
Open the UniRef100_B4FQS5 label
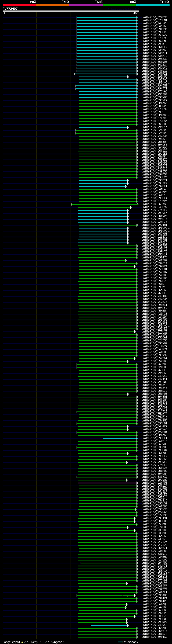click(x=154, y=243)
